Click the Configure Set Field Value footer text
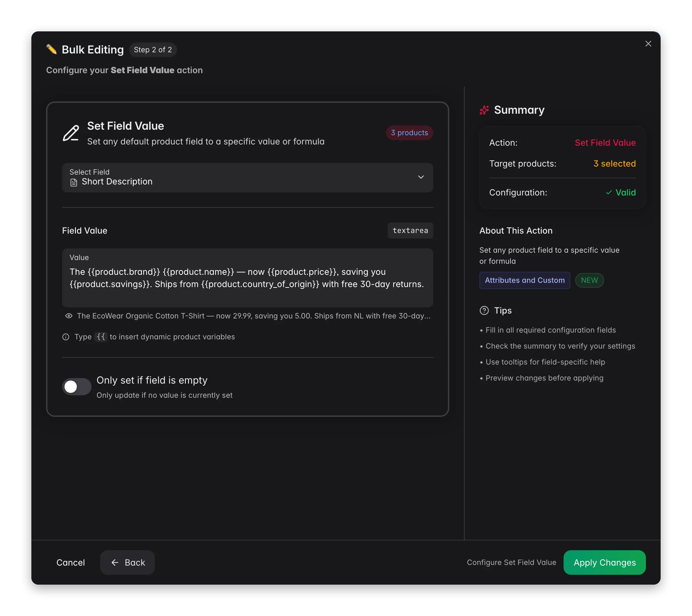Image resolution: width=692 pixels, height=616 pixels. pyautogui.click(x=511, y=562)
